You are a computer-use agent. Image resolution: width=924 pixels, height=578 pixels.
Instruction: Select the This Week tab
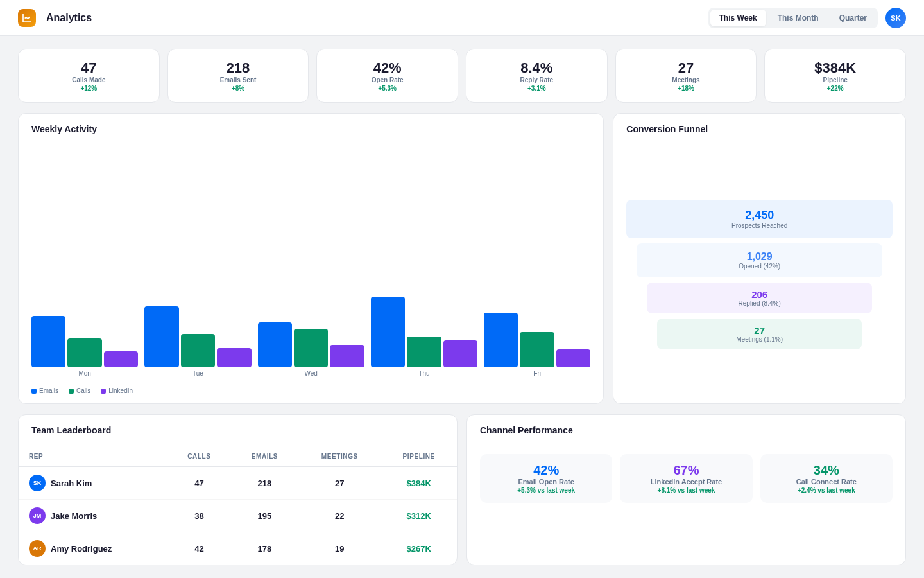(x=738, y=18)
